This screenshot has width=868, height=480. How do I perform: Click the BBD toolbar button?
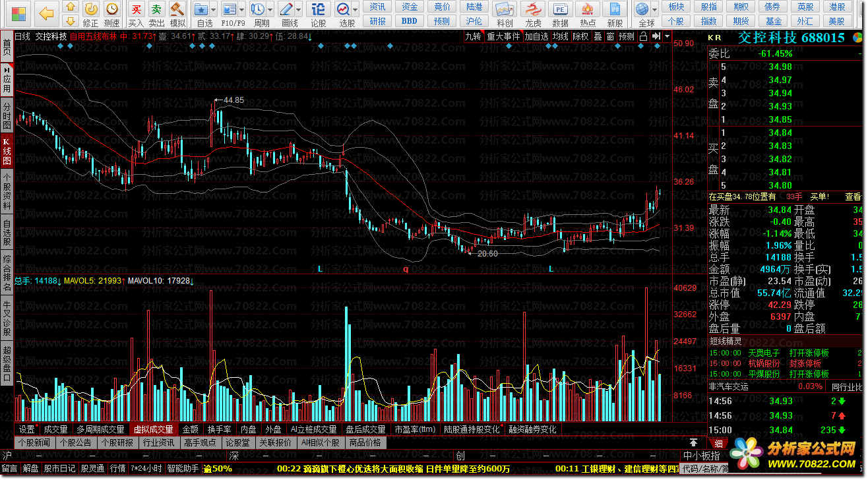pos(410,21)
